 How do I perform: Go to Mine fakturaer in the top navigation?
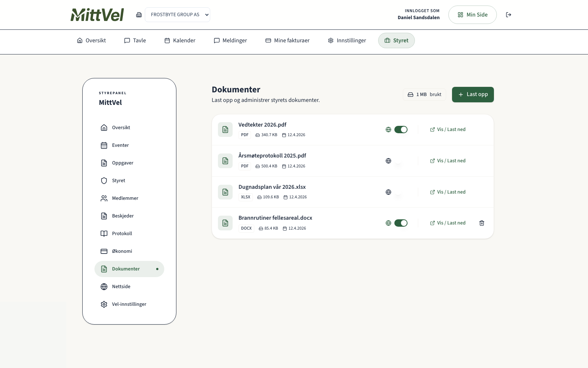287,40
